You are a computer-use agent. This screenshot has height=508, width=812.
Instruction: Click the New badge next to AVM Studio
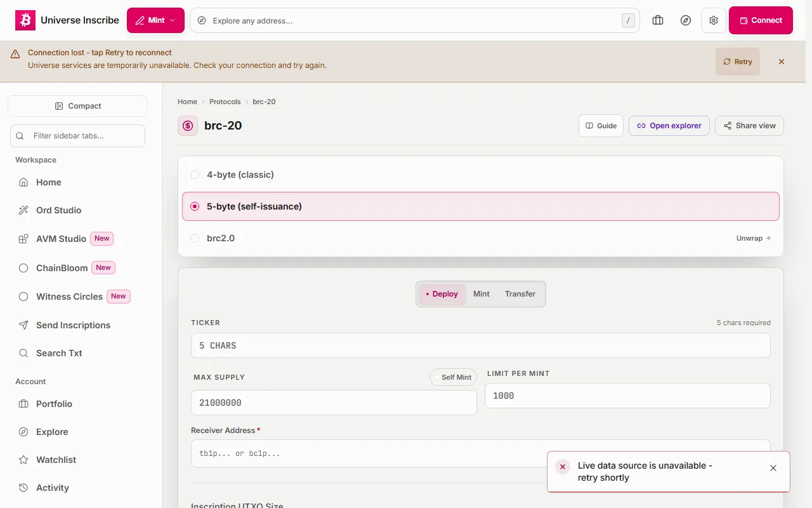102,239
